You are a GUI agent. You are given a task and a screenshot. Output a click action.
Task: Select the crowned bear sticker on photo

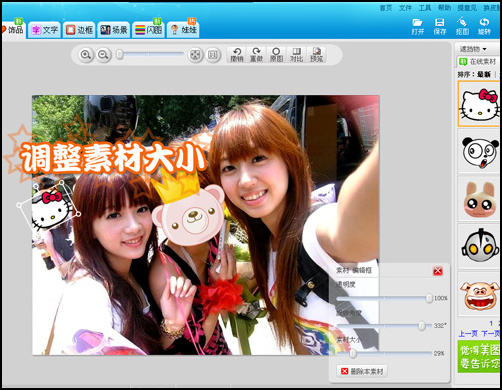pos(187,208)
